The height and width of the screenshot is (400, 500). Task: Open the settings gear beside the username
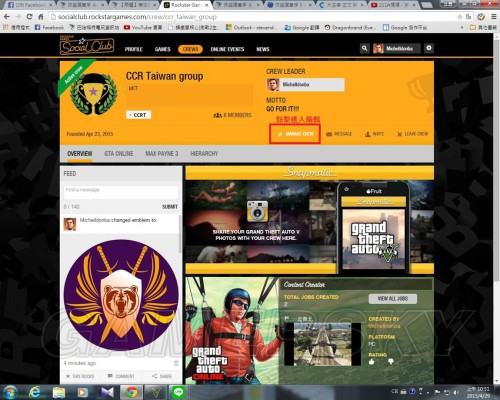pyautogui.click(x=429, y=48)
